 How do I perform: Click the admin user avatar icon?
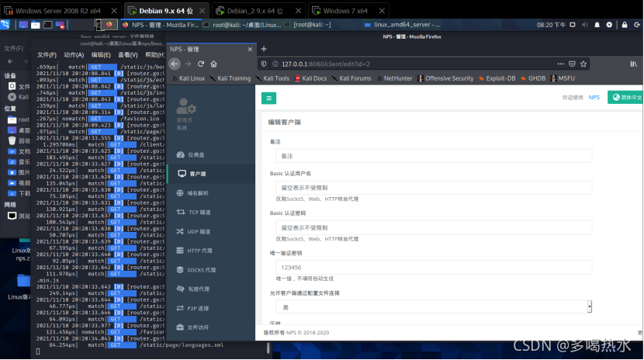click(x=185, y=107)
